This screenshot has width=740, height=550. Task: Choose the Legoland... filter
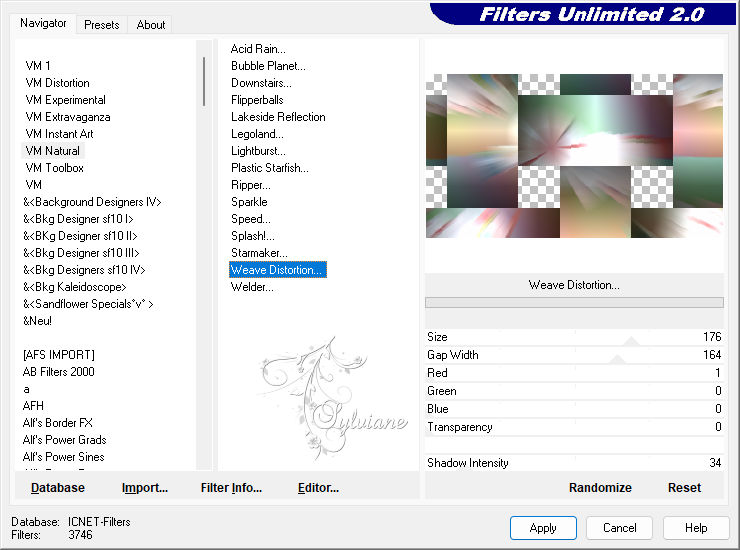(x=257, y=134)
